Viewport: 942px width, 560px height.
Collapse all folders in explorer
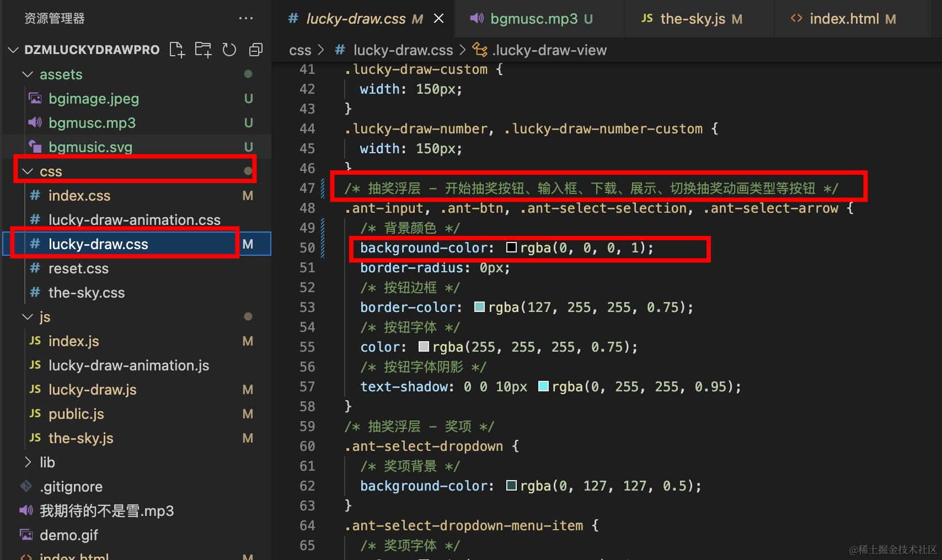tap(255, 50)
